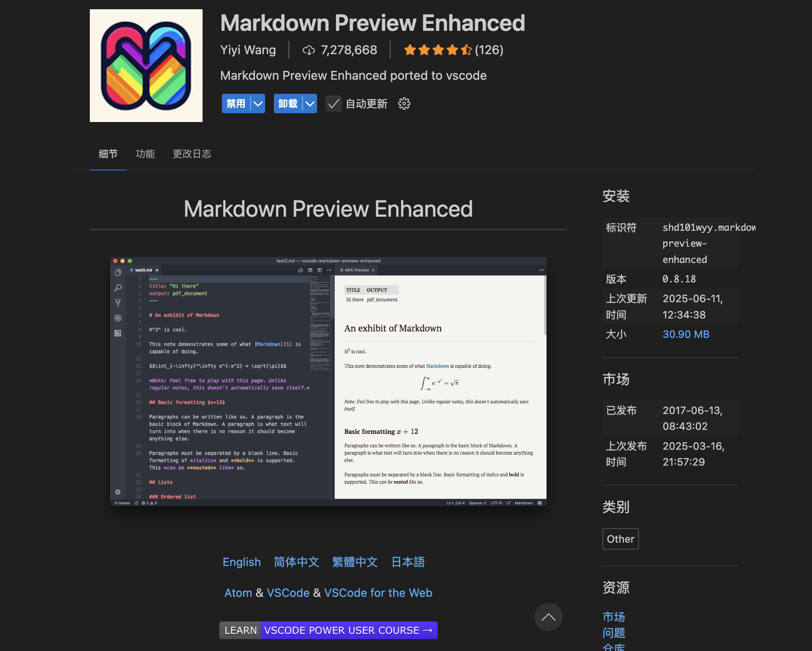Open the 市场 marketplace resource link
The width and height of the screenshot is (812, 651).
(x=614, y=617)
